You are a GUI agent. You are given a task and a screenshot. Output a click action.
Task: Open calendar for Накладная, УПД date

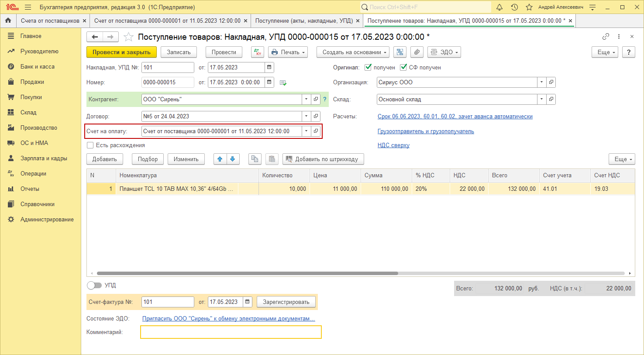(x=269, y=67)
